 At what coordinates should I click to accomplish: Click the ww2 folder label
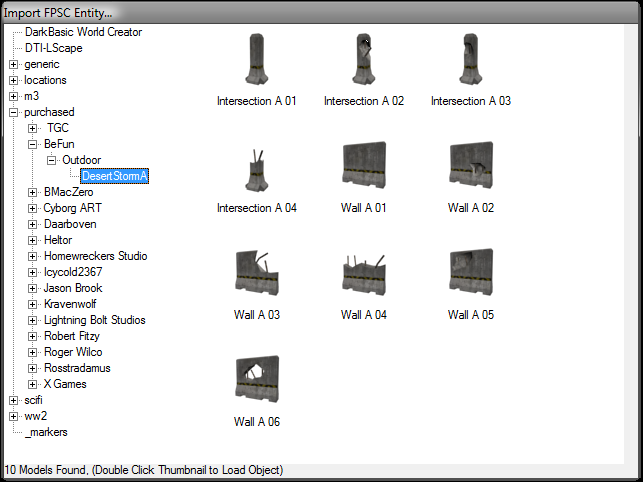click(x=36, y=416)
